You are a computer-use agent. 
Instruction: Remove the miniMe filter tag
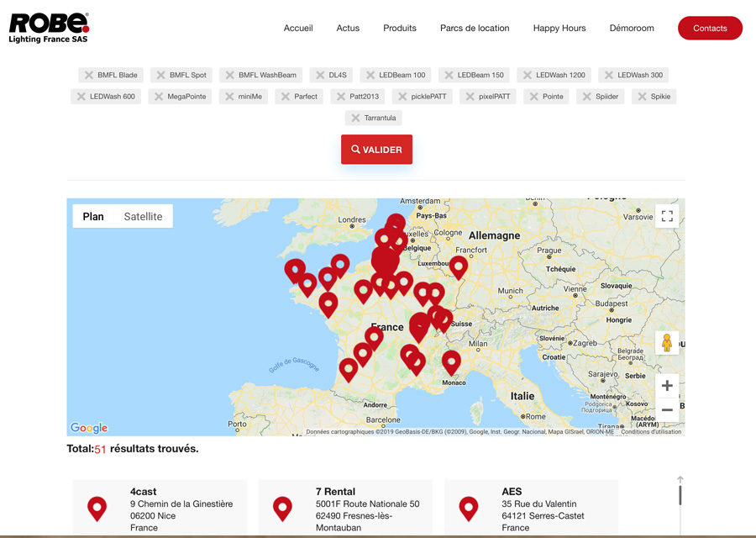(x=229, y=97)
